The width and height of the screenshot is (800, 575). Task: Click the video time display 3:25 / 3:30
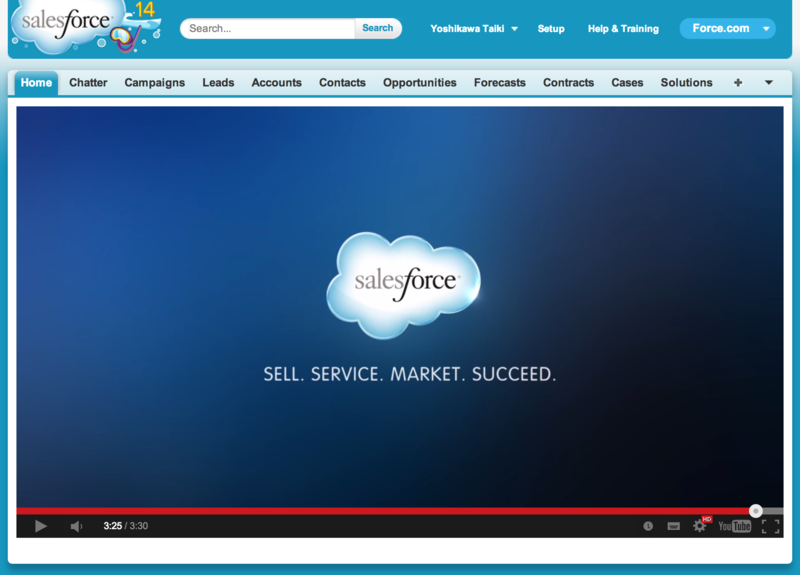tap(126, 526)
